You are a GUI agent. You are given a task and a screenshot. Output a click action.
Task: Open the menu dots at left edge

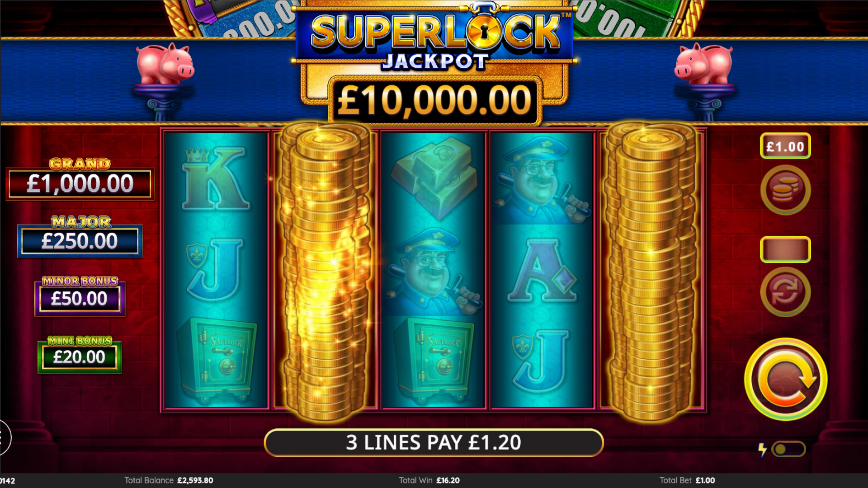click(4, 437)
